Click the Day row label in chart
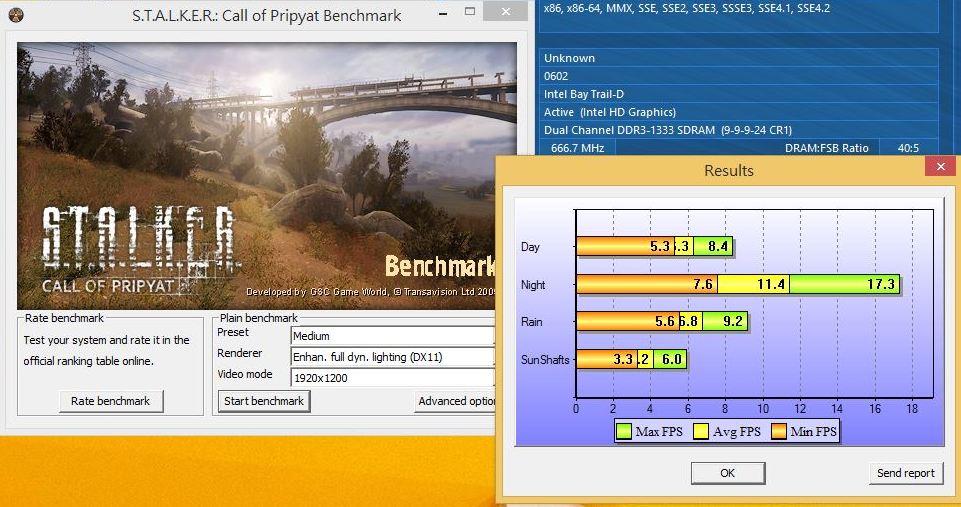 [x=530, y=246]
